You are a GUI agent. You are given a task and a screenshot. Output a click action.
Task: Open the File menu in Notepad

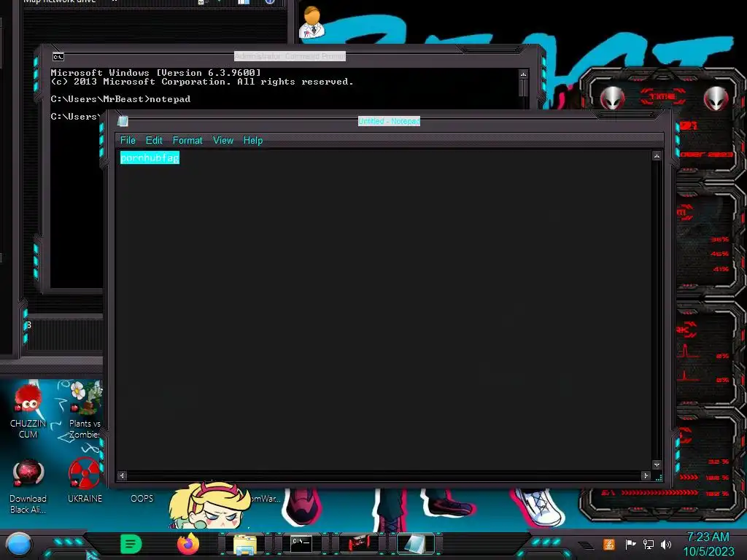coord(128,141)
